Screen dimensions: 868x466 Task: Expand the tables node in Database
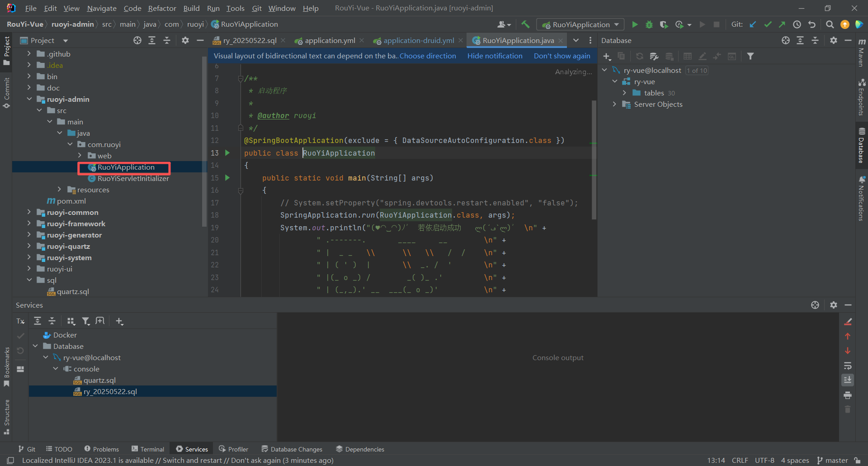pyautogui.click(x=624, y=93)
